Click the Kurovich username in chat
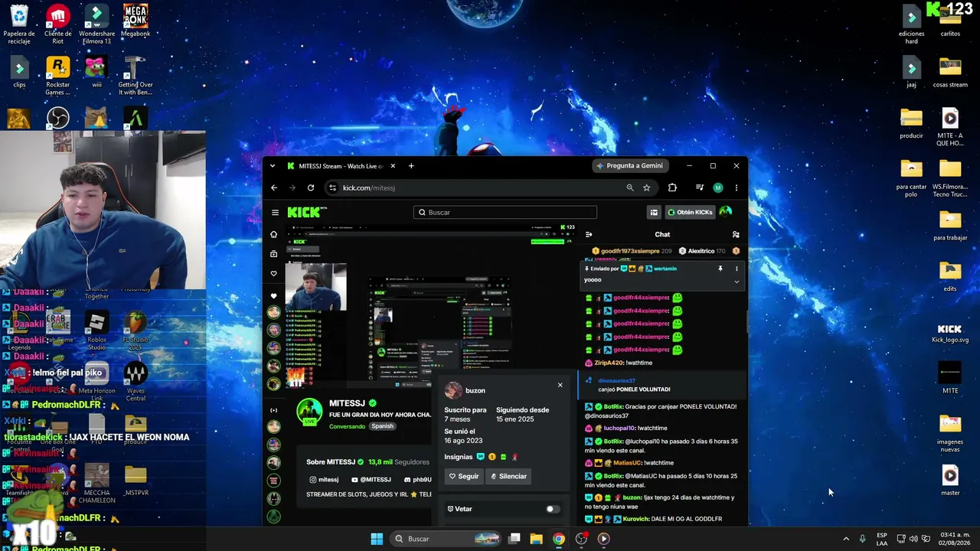The image size is (980, 551). click(635, 519)
